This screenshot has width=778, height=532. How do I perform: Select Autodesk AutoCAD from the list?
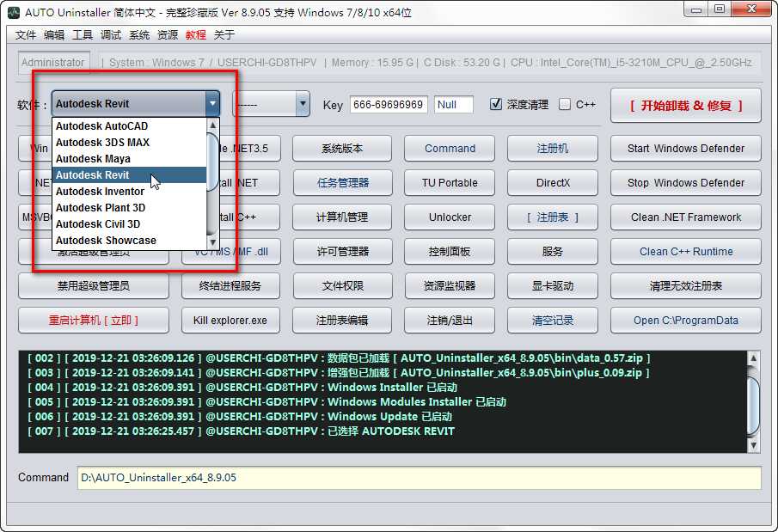click(129, 126)
